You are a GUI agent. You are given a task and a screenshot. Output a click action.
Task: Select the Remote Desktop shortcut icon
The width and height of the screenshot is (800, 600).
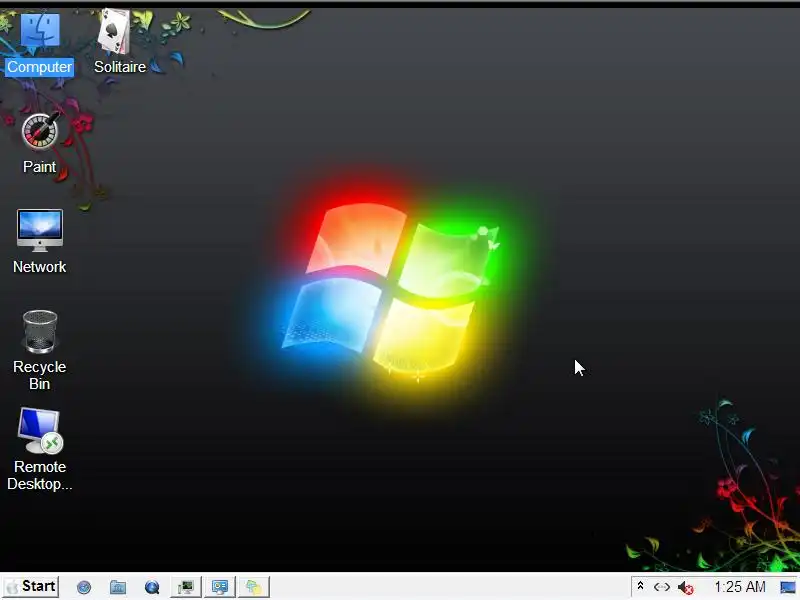(x=40, y=449)
